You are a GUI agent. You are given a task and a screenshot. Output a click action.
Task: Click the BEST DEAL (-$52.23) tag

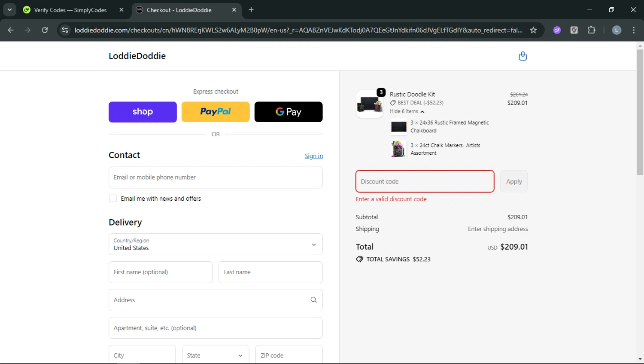(x=416, y=103)
